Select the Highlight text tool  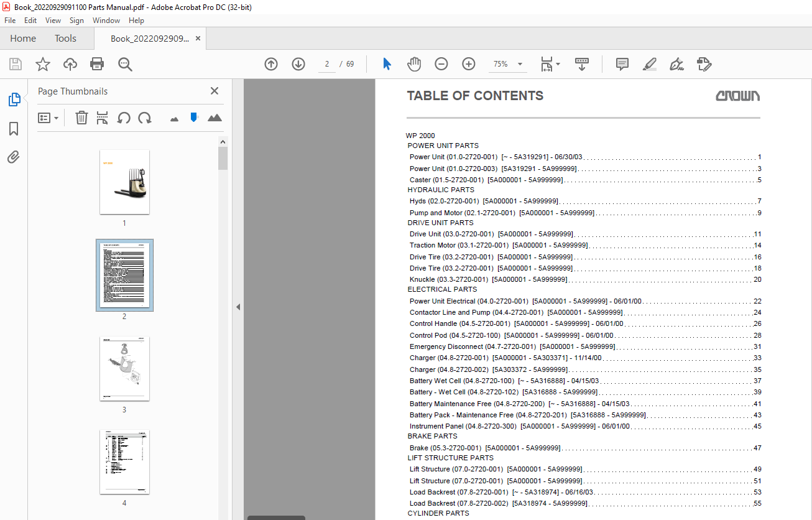649,64
